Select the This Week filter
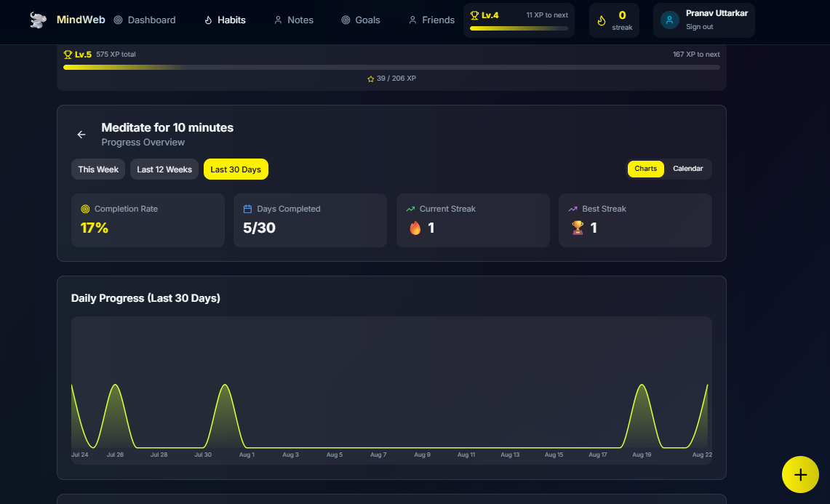Screen dimensions: 830x504 point(97,169)
